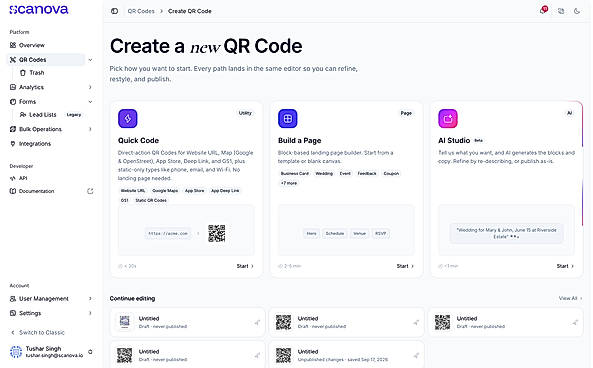Open Integrations in the sidebar
This screenshot has height=368, width=593.
[x=30, y=144]
